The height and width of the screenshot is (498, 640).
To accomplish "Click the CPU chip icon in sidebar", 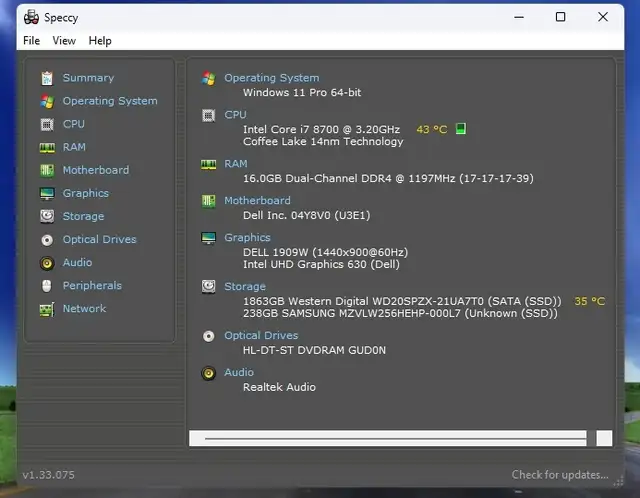I will (47, 124).
